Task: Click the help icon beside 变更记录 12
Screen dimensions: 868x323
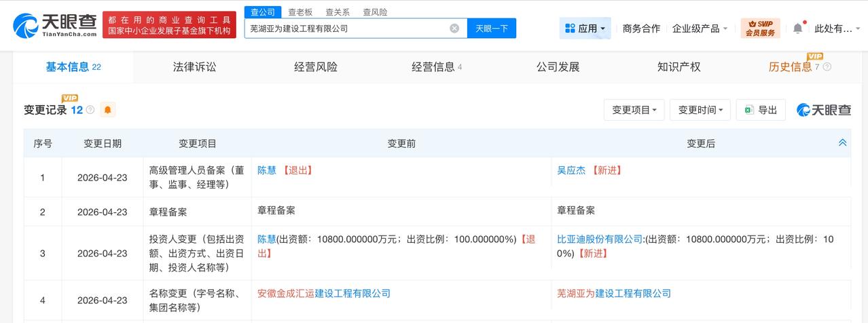Action: coord(90,109)
